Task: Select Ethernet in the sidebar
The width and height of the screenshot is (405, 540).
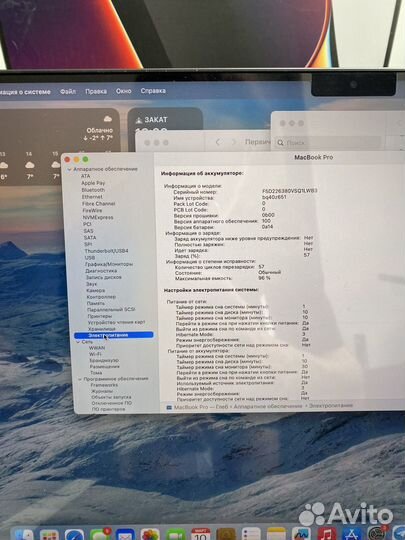Action: 92,197
